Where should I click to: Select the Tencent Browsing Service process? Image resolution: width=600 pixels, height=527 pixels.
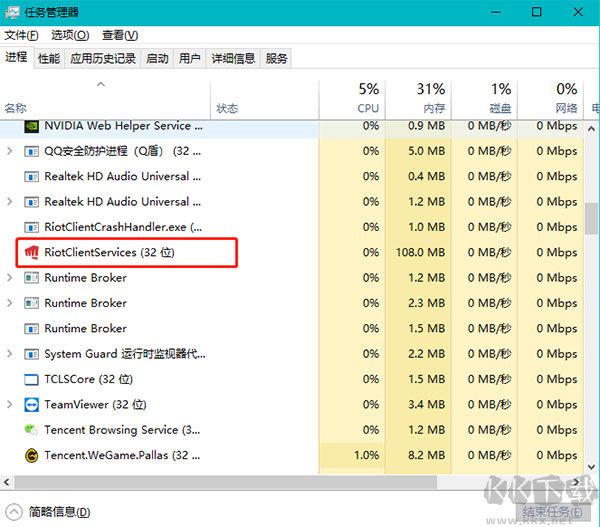click(292, 430)
